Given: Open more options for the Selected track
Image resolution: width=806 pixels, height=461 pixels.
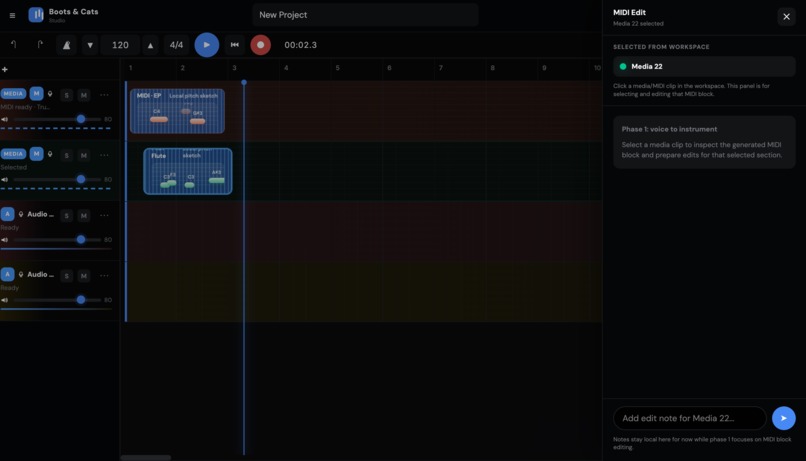Looking at the screenshot, I should [104, 155].
